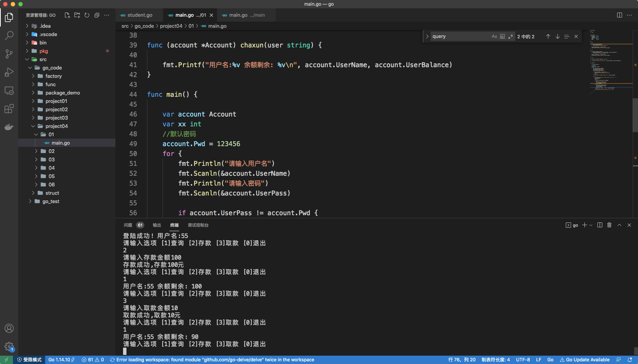Expand the replace field in find widget

coord(427,36)
